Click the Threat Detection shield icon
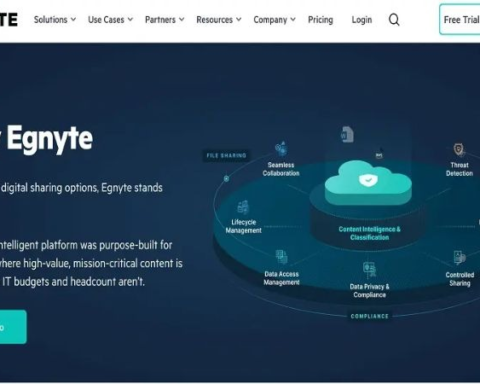 459,150
